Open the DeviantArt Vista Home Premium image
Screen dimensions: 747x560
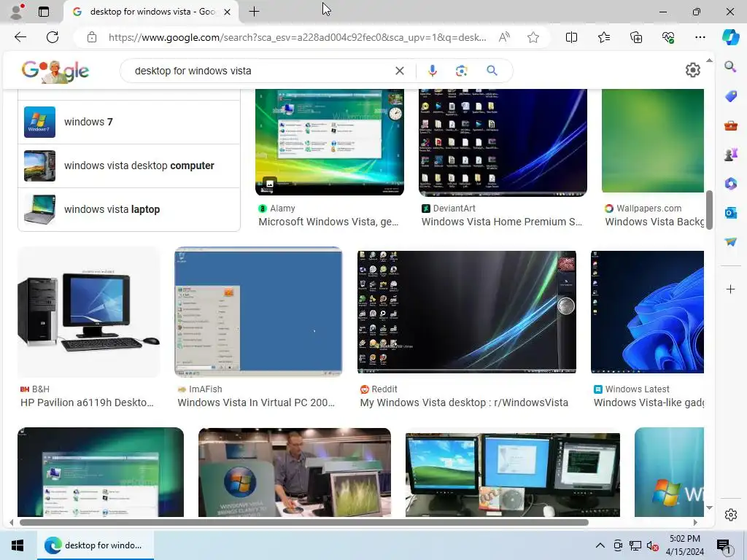[x=503, y=142]
